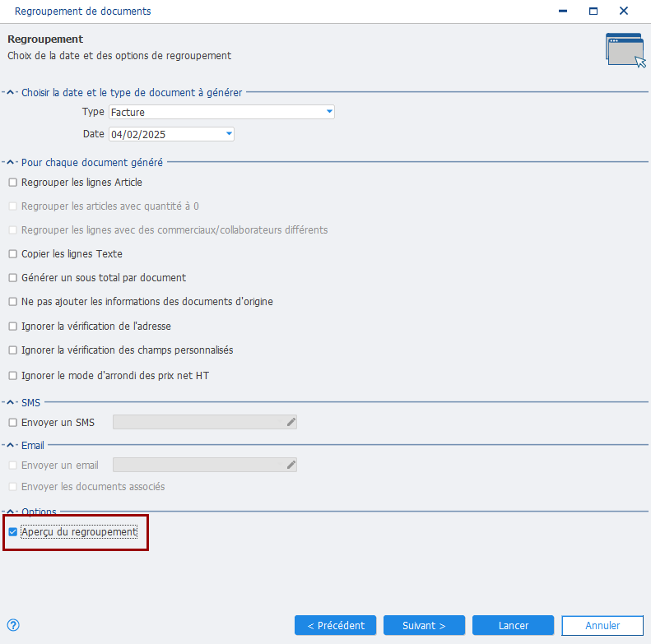Enable the Envoyer un SMS checkbox
Image resolution: width=651 pixels, height=644 pixels.
tap(13, 423)
